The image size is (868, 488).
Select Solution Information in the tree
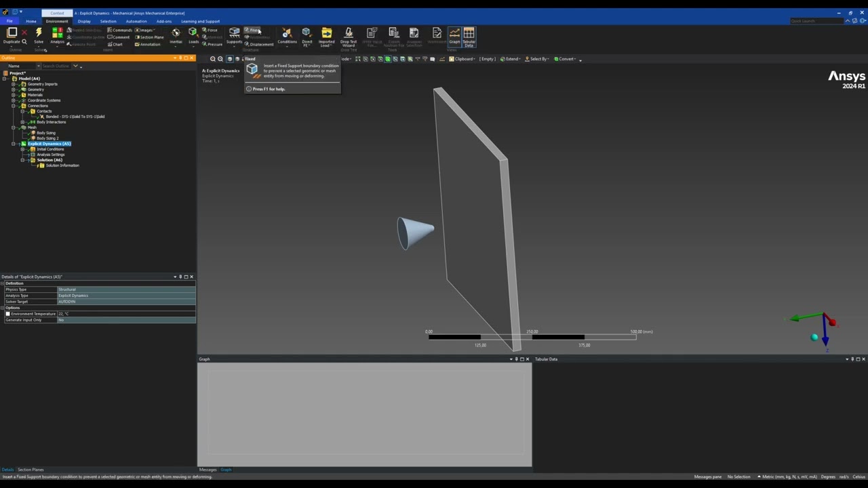coord(62,165)
